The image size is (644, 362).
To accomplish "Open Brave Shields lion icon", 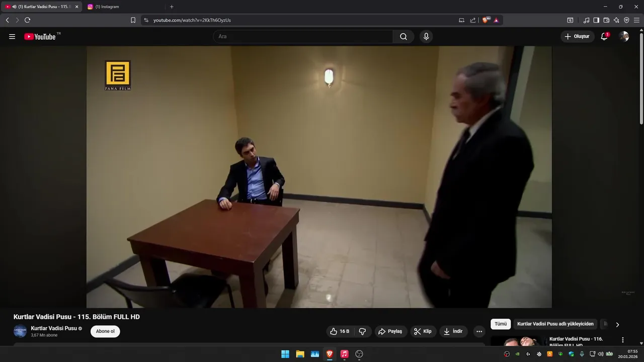I will click(x=486, y=20).
